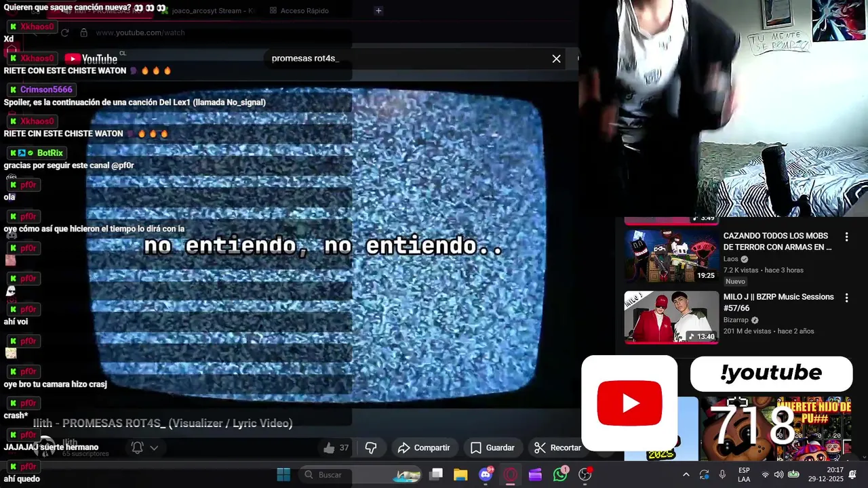Open Opera GX browser on taskbar
This screenshot has width=868, height=488.
510,474
